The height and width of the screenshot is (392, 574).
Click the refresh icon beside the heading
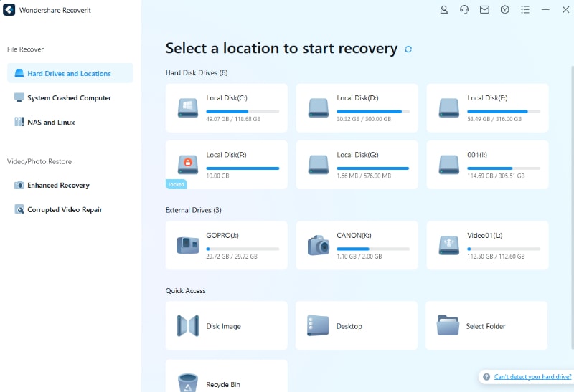(x=408, y=49)
